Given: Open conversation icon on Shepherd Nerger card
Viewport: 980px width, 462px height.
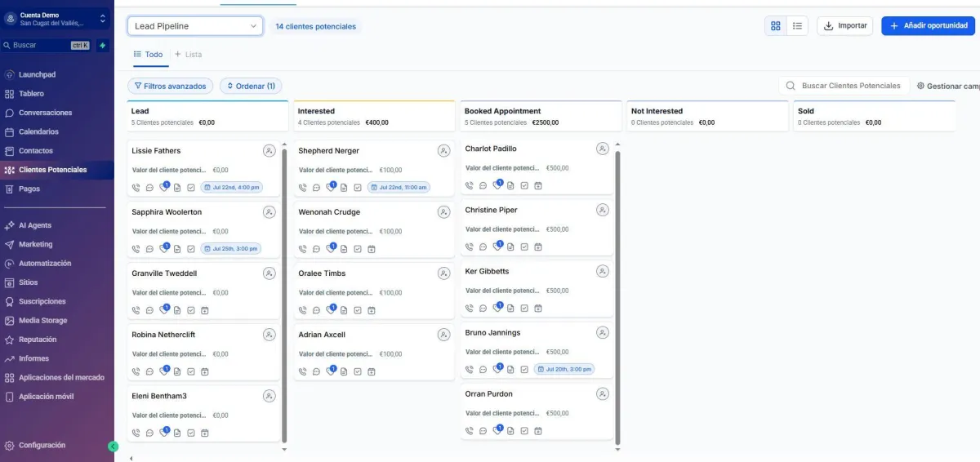Looking at the screenshot, I should pos(316,188).
